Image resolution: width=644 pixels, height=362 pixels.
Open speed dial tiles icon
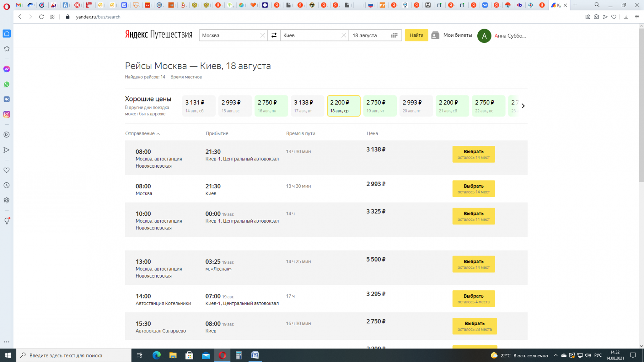pos(52,17)
